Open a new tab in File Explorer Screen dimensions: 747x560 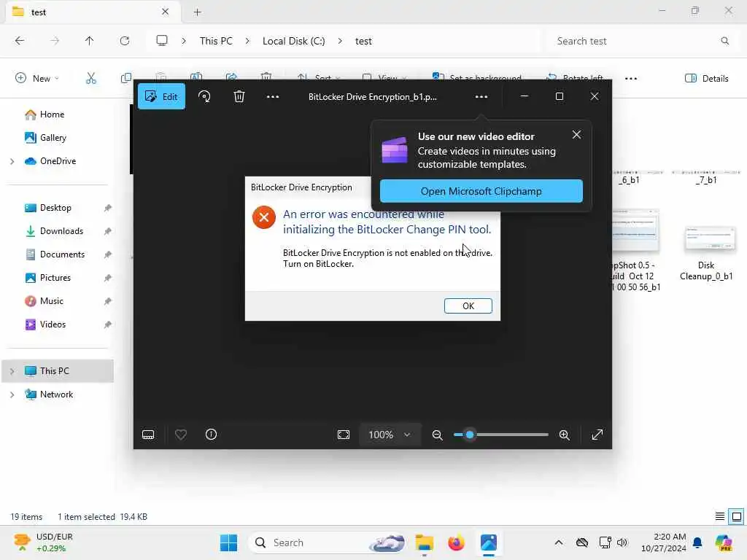[197, 12]
